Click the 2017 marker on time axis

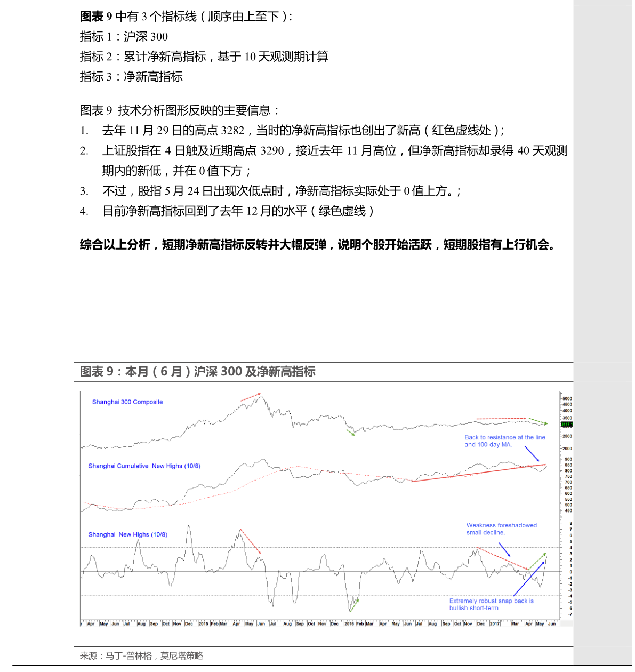click(495, 623)
